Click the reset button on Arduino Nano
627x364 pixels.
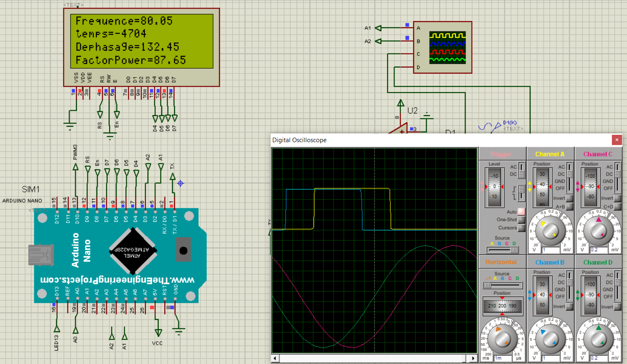pos(183,250)
